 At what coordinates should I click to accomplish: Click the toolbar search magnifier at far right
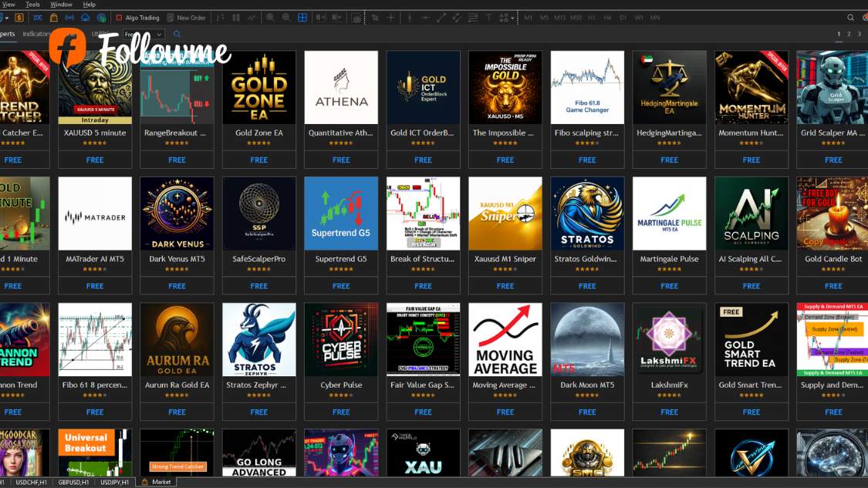pyautogui.click(x=850, y=18)
